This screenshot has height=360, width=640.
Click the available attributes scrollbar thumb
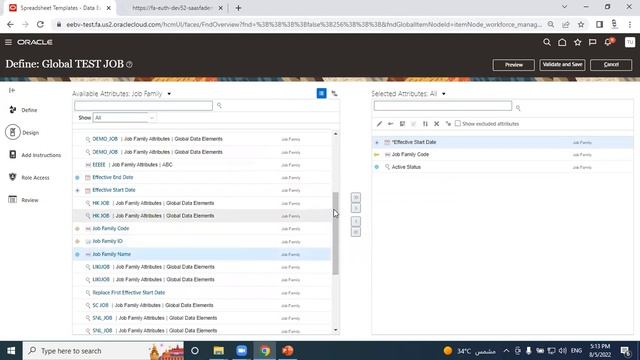336,233
